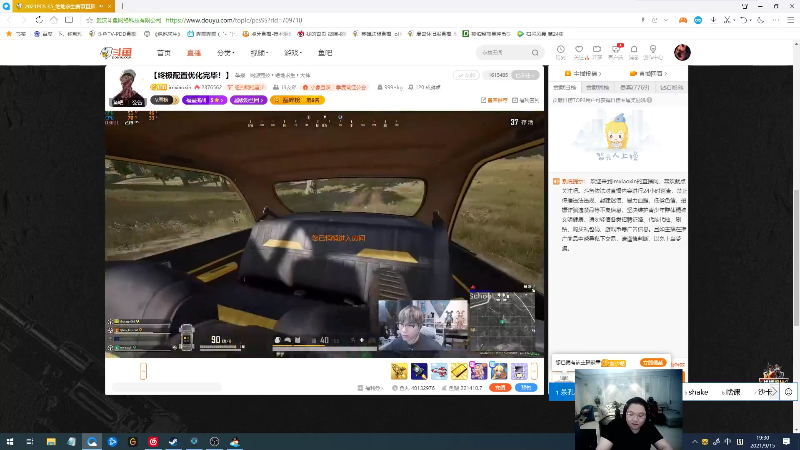Expand the right orange link above tabs
Image resolution: width=800 pixels, height=450 pixels.
tap(648, 73)
